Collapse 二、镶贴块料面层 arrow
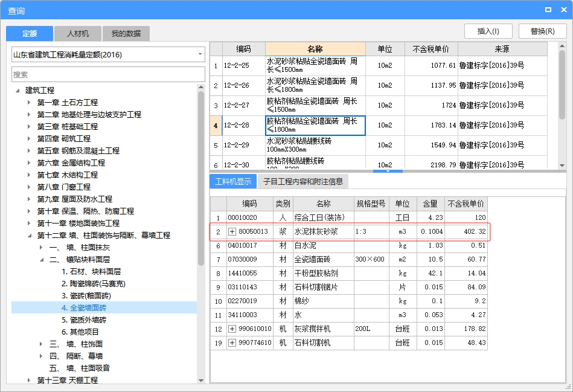This screenshot has width=573, height=392. (41, 260)
